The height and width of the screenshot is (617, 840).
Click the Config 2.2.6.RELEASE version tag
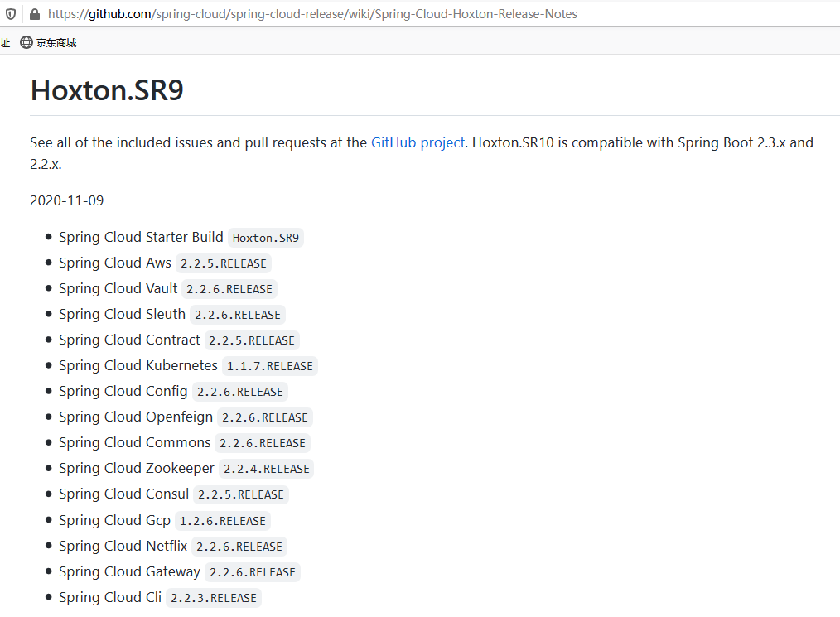(x=240, y=392)
